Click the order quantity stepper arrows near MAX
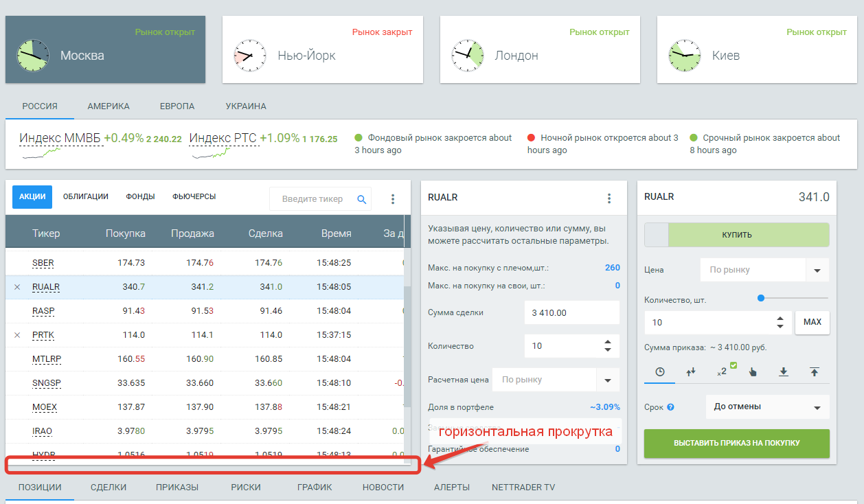The height and width of the screenshot is (504, 864). click(x=780, y=322)
